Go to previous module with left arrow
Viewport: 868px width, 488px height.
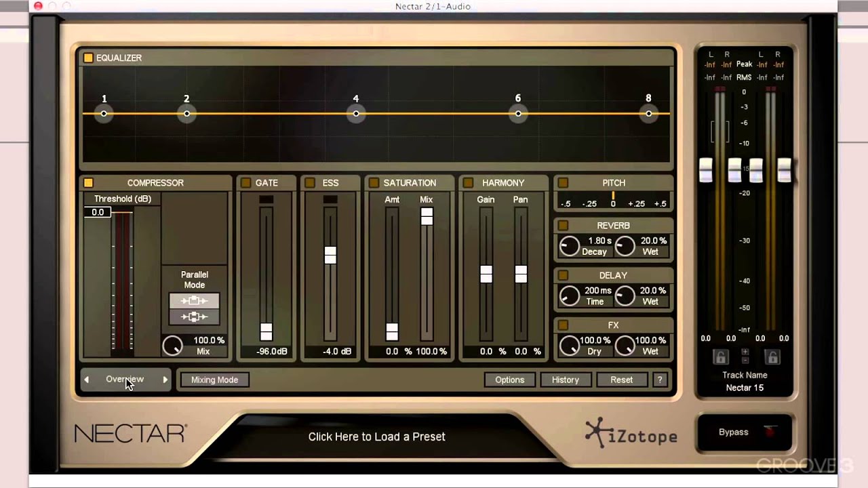coord(86,380)
